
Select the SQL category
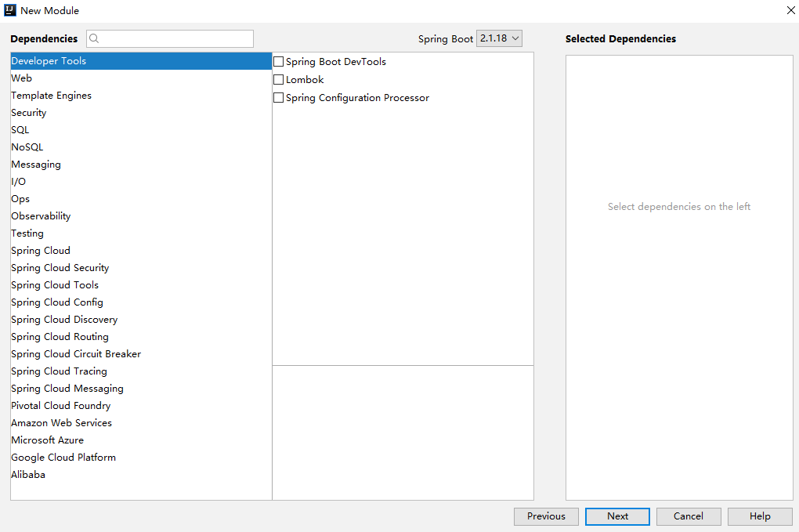pyautogui.click(x=141, y=130)
